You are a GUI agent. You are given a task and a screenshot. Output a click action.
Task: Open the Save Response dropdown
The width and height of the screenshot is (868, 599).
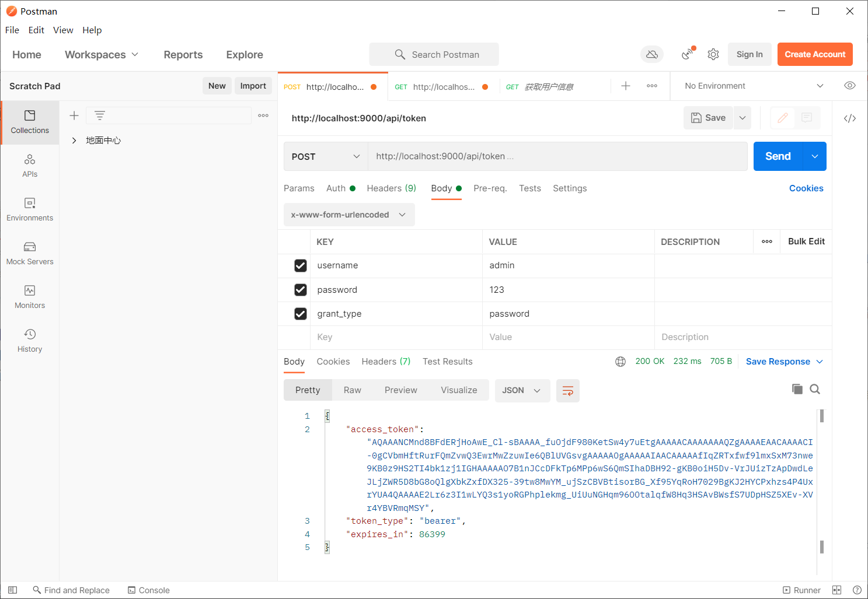(x=785, y=362)
